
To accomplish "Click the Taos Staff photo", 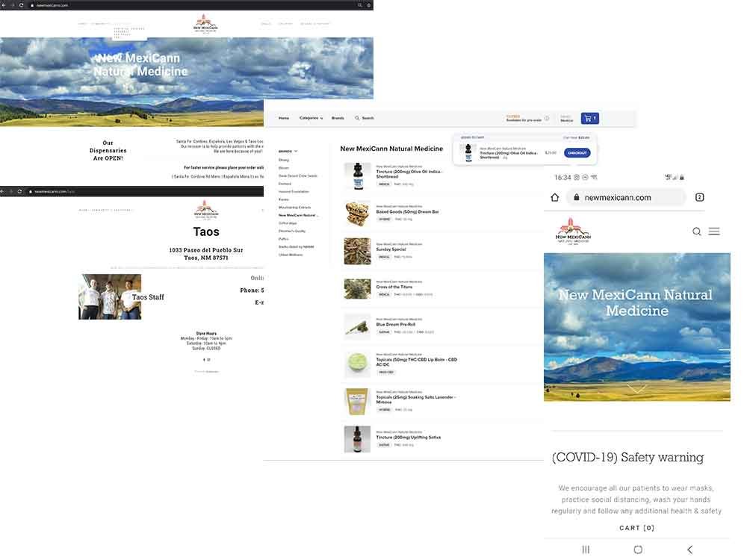I will coord(110,296).
